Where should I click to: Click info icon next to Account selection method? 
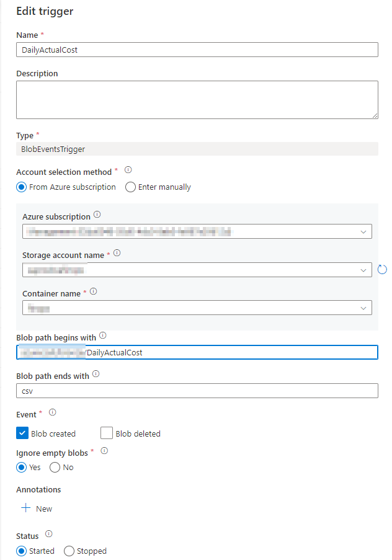128,170
